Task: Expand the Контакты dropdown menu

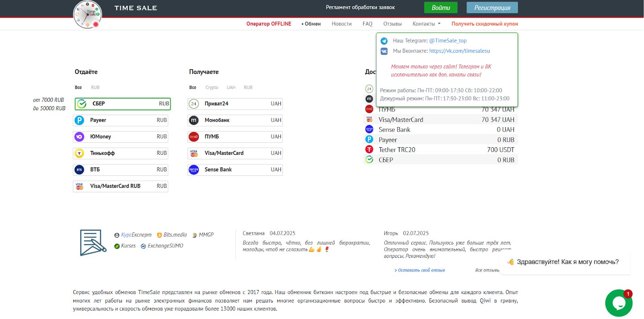Action: 426,24
